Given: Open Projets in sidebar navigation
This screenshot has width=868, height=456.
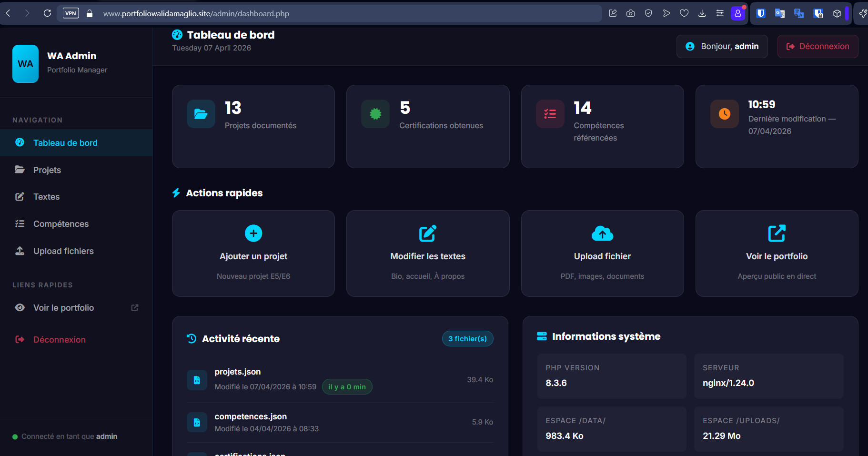Looking at the screenshot, I should click(76, 170).
